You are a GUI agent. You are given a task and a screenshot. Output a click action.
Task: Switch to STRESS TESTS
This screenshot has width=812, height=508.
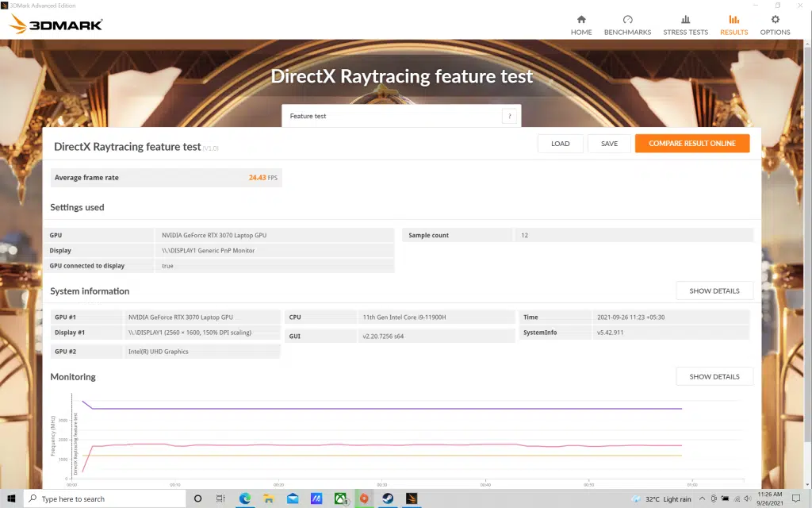[686, 25]
